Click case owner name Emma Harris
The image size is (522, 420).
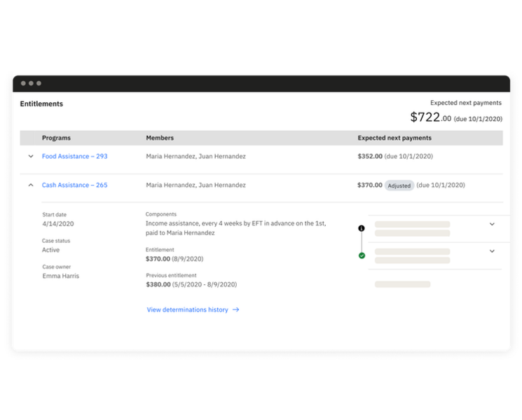60,276
